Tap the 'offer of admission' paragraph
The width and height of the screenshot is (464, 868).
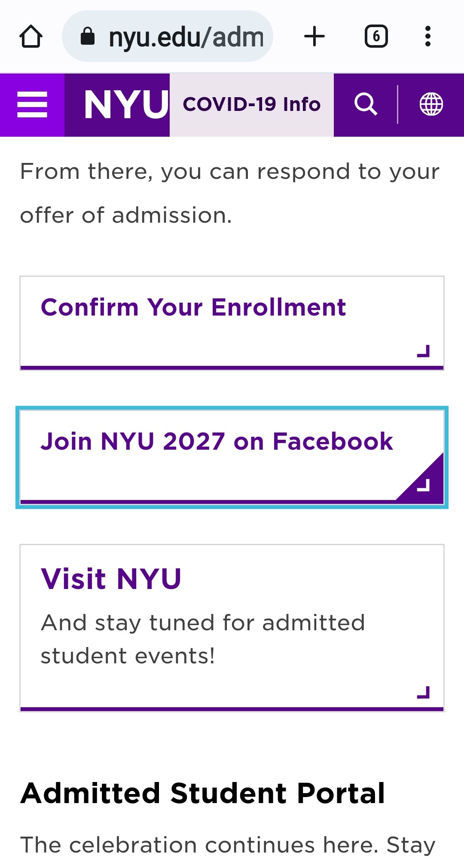tap(125, 215)
